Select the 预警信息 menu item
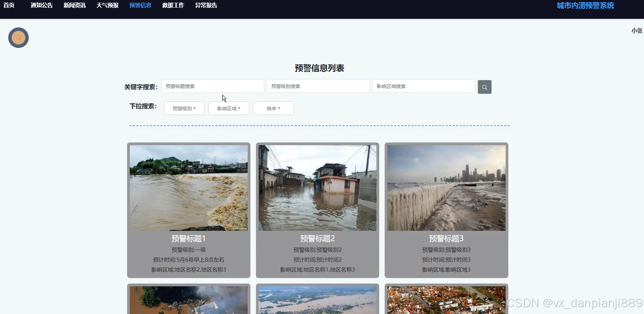 [x=140, y=5]
